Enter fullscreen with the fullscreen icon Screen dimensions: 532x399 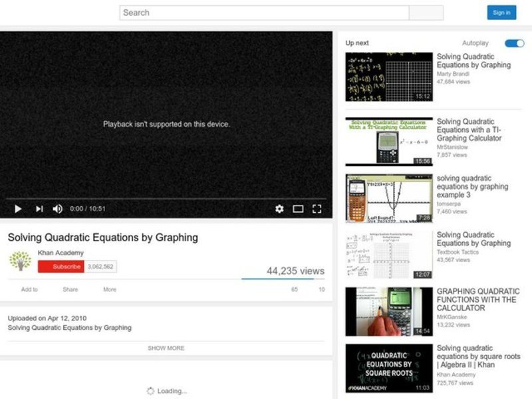tap(317, 209)
